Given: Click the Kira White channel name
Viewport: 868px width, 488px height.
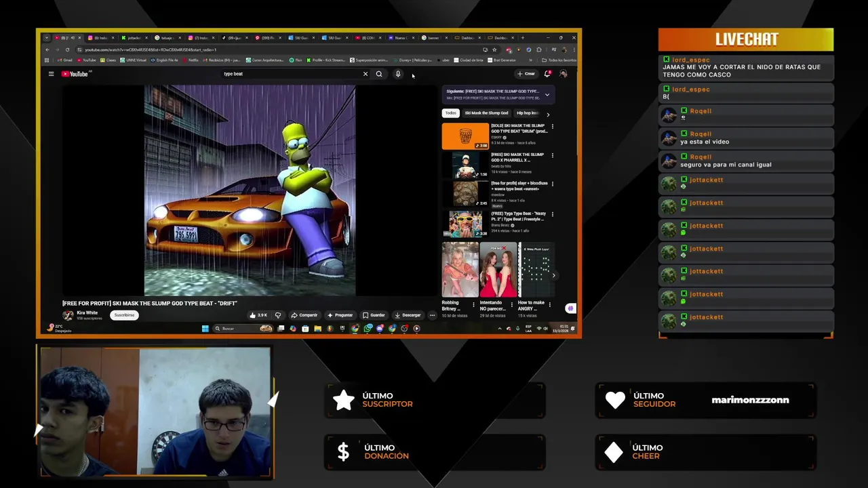Looking at the screenshot, I should pyautogui.click(x=87, y=313).
